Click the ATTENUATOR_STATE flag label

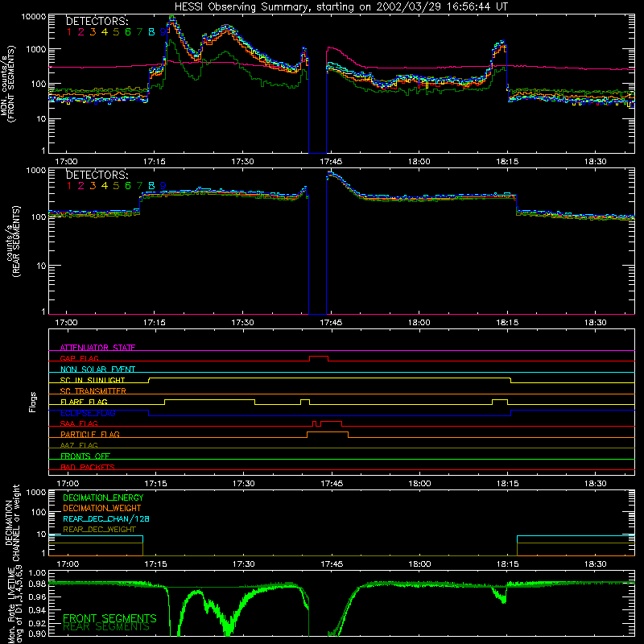pos(97,348)
